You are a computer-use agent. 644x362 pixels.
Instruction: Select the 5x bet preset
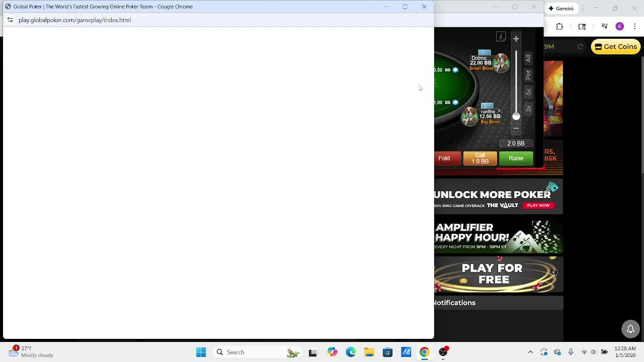point(528,92)
